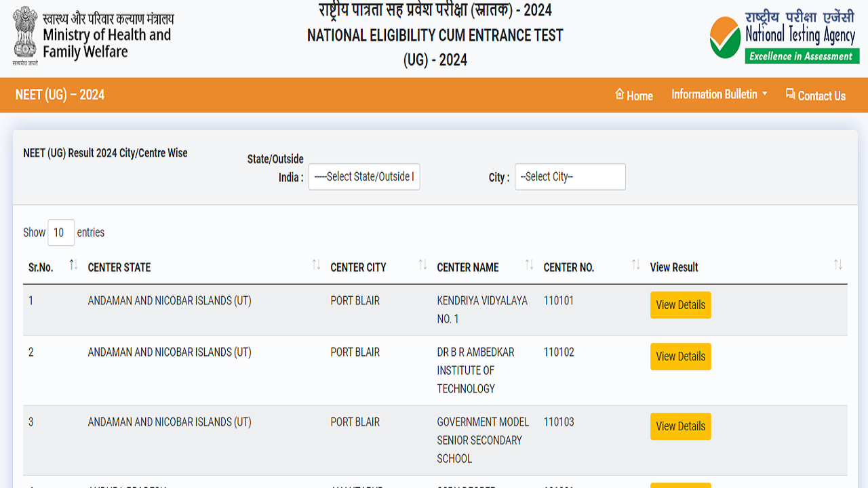Click the DR B R AMBEDKAR INSTITUTE OF TECHNOLOGY cell
868x488 pixels.
475,370
